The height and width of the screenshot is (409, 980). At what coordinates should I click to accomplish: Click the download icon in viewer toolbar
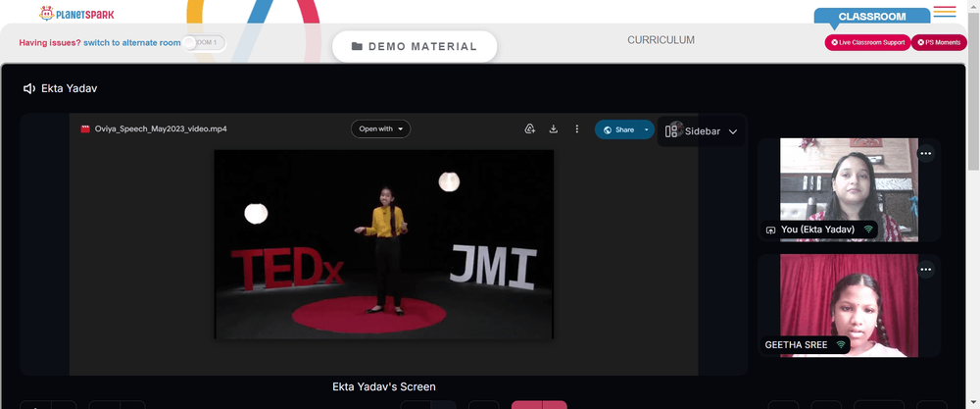pyautogui.click(x=553, y=128)
